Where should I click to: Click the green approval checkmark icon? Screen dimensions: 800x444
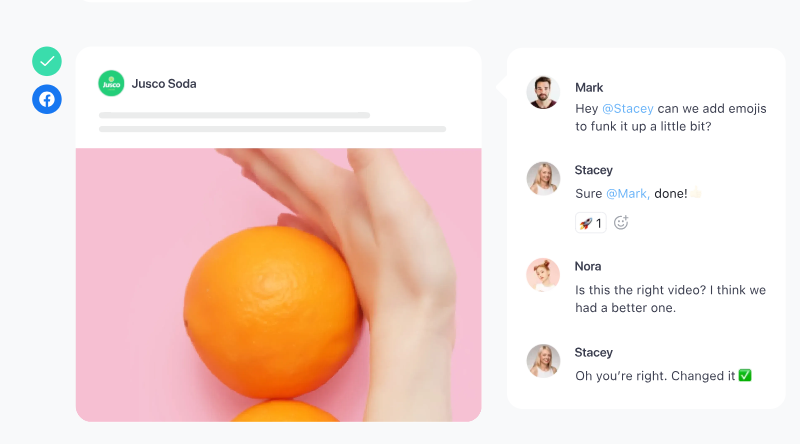click(47, 61)
